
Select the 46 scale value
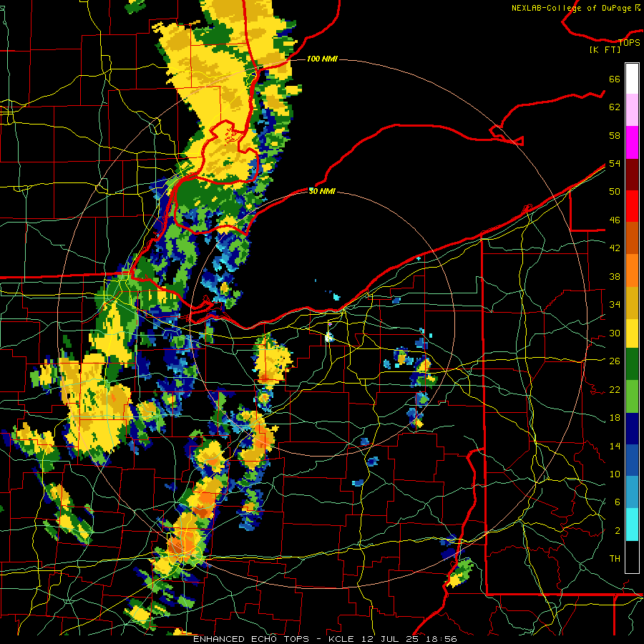click(x=615, y=220)
